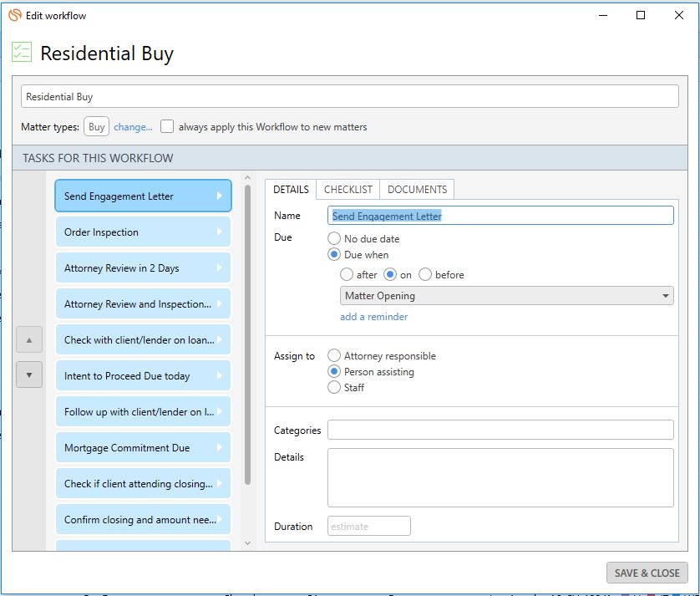This screenshot has width=700, height=596.
Task: Choose the 'after' timing radio
Action: [x=347, y=274]
